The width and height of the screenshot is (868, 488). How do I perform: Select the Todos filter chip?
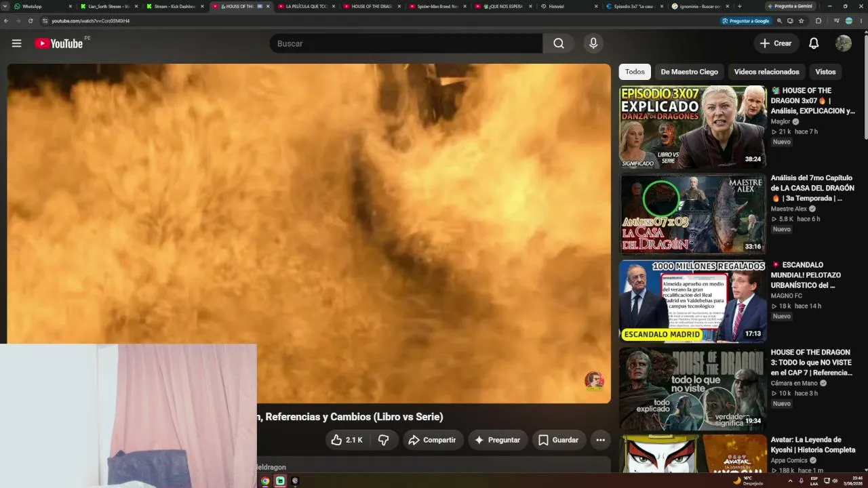coord(635,72)
